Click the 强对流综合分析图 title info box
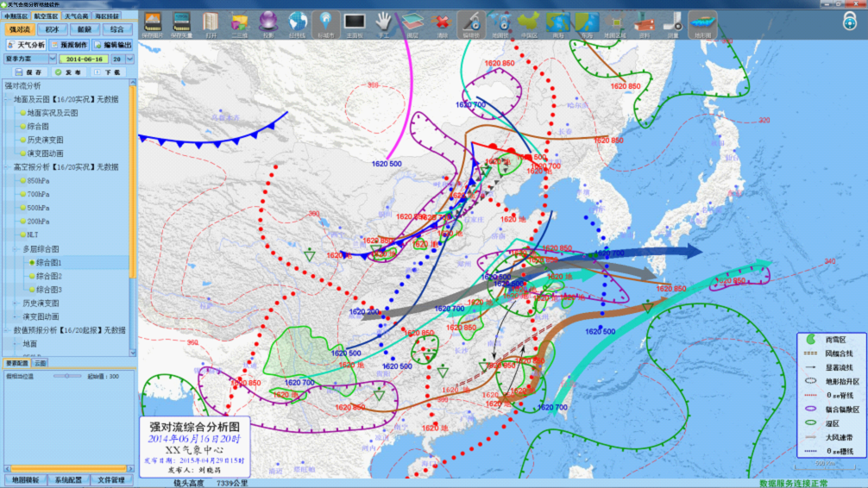868x488 pixels. (195, 447)
